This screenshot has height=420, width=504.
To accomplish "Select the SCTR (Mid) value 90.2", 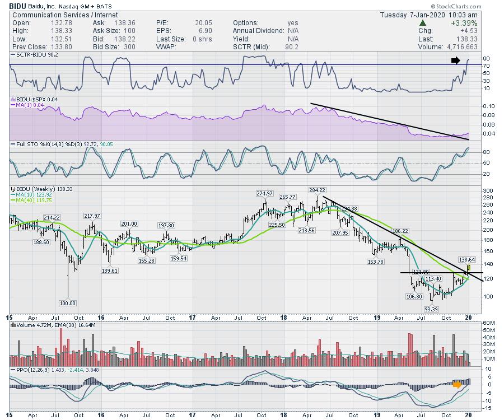I will (291, 47).
